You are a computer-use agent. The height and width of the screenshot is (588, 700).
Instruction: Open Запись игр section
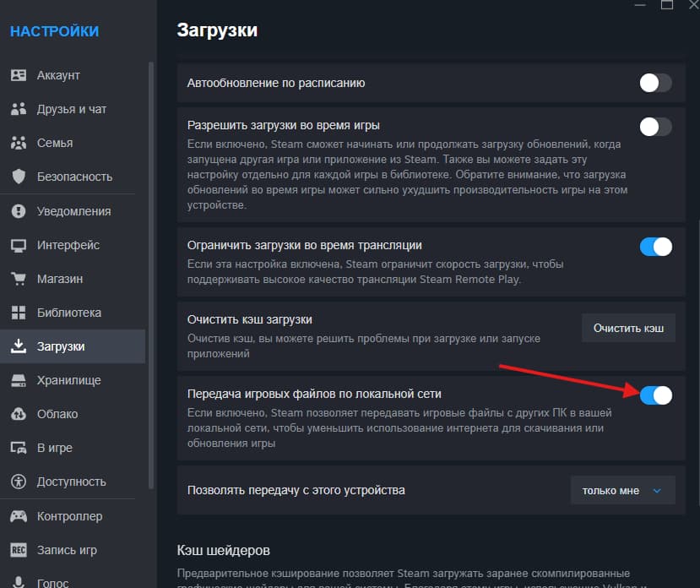click(73, 550)
